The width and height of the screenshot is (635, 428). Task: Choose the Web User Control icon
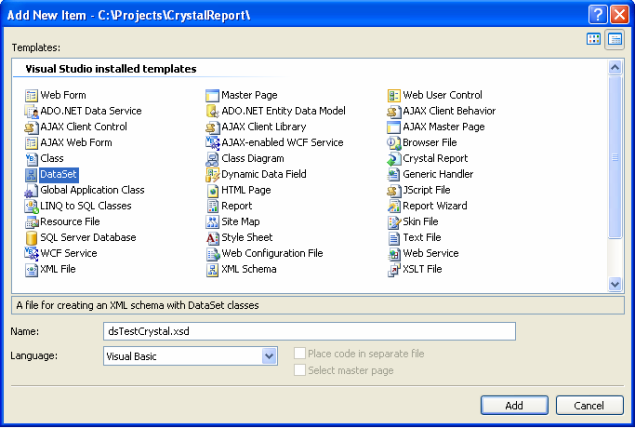[394, 95]
